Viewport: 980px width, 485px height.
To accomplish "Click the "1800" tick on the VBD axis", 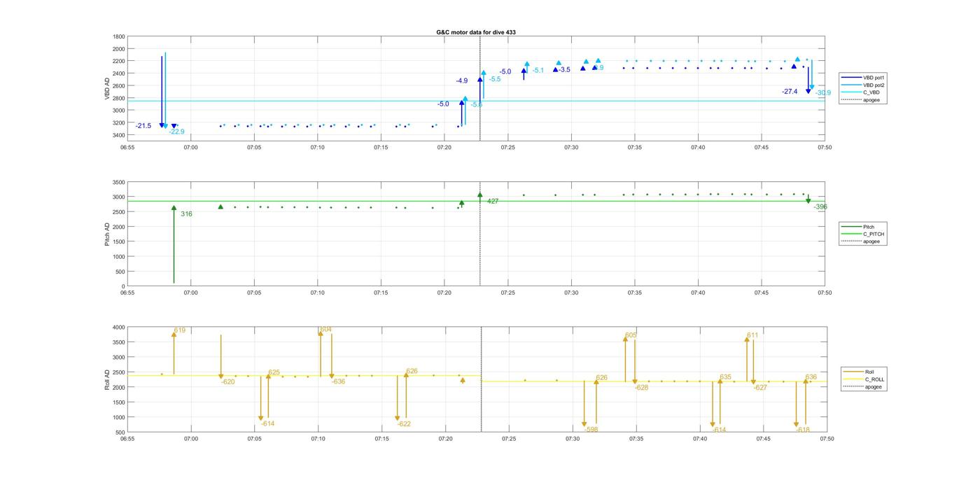I will click(119, 36).
